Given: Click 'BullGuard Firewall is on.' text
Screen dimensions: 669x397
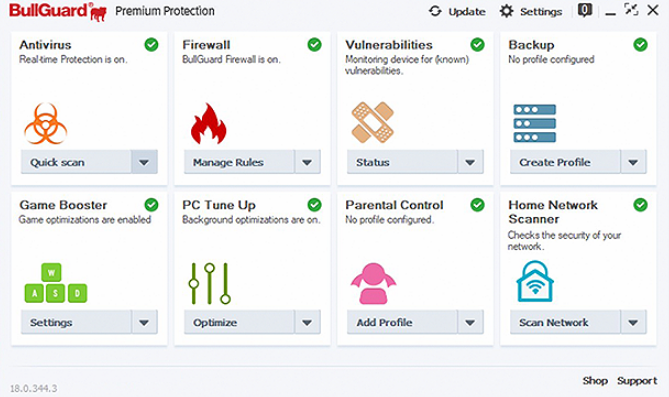Looking at the screenshot, I should [x=231, y=59].
